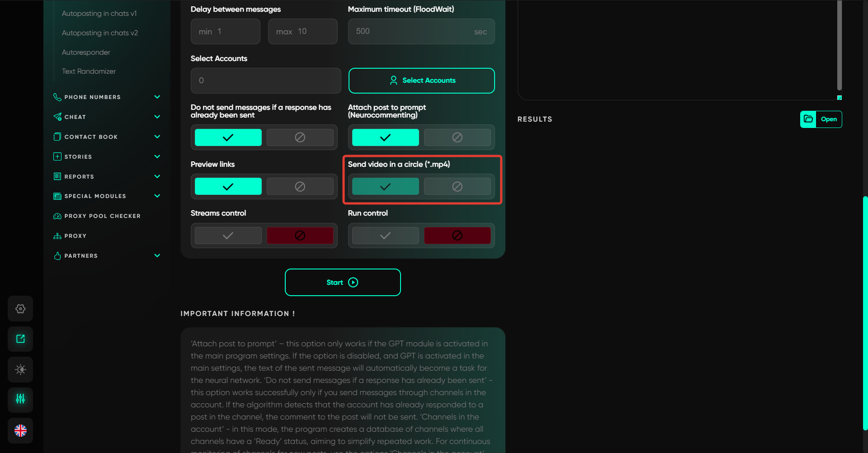The image size is (868, 453).
Task: Click the settings gear icon in left rail
Action: pyautogui.click(x=20, y=309)
